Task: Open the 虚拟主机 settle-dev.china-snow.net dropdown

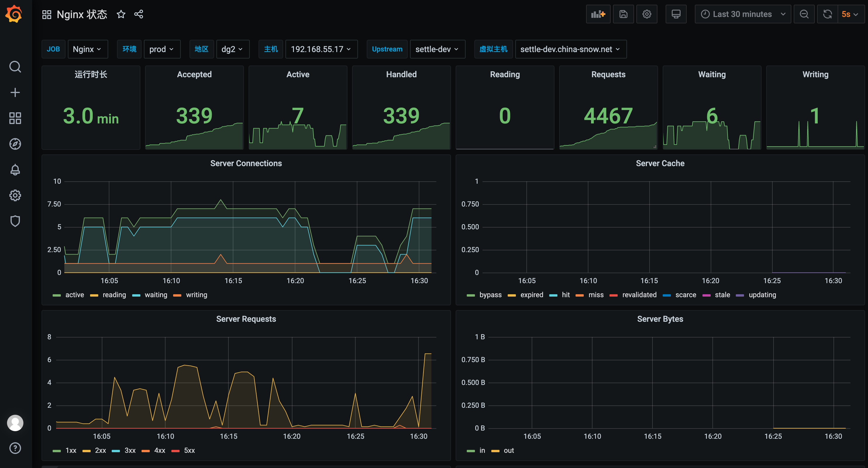Action: [571, 49]
